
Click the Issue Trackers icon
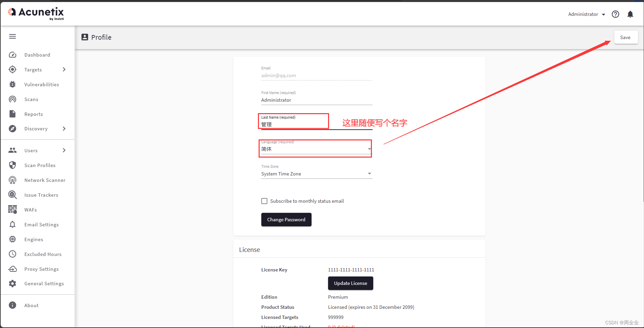pos(12,195)
